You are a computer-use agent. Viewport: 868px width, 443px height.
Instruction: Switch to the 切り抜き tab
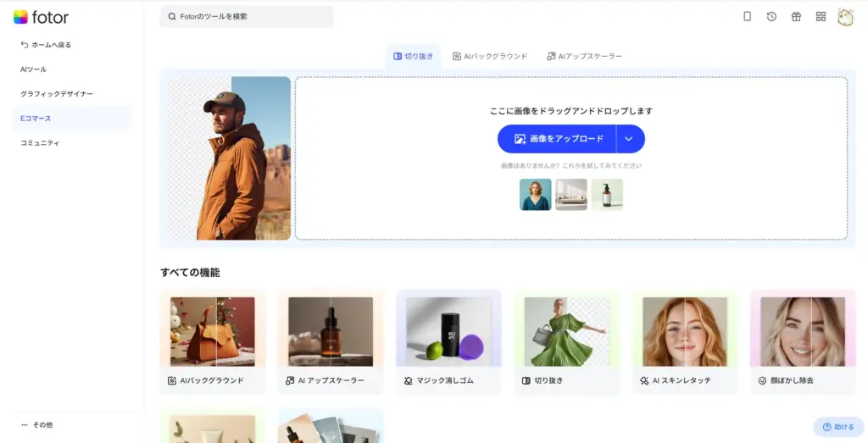click(414, 57)
